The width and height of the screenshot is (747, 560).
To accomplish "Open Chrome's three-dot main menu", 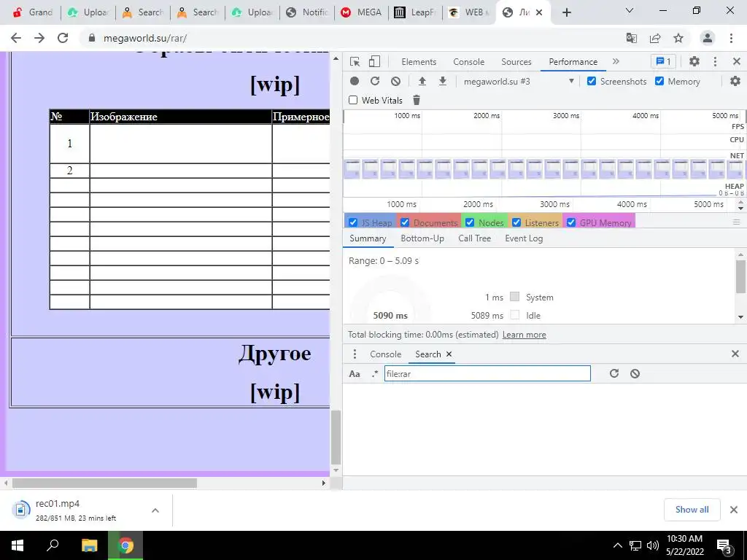I will [x=731, y=38].
